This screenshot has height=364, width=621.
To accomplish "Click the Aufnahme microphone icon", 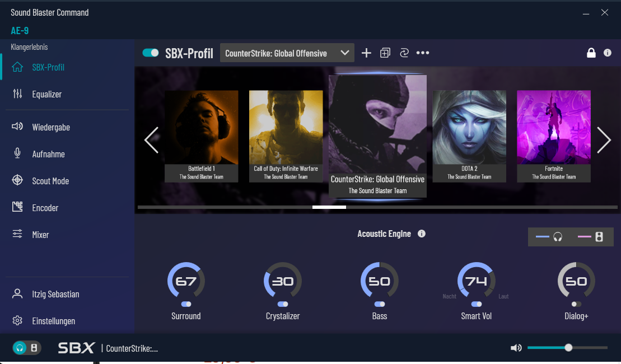I will tap(17, 153).
